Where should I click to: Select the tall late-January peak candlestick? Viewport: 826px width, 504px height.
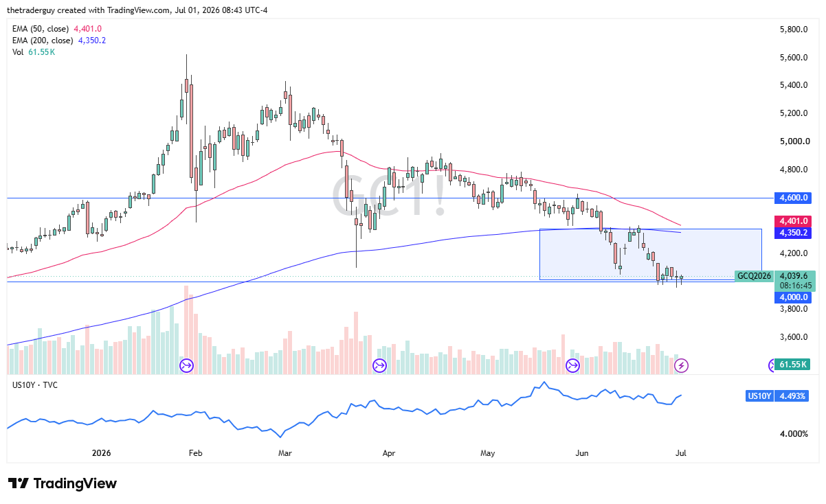[x=187, y=86]
